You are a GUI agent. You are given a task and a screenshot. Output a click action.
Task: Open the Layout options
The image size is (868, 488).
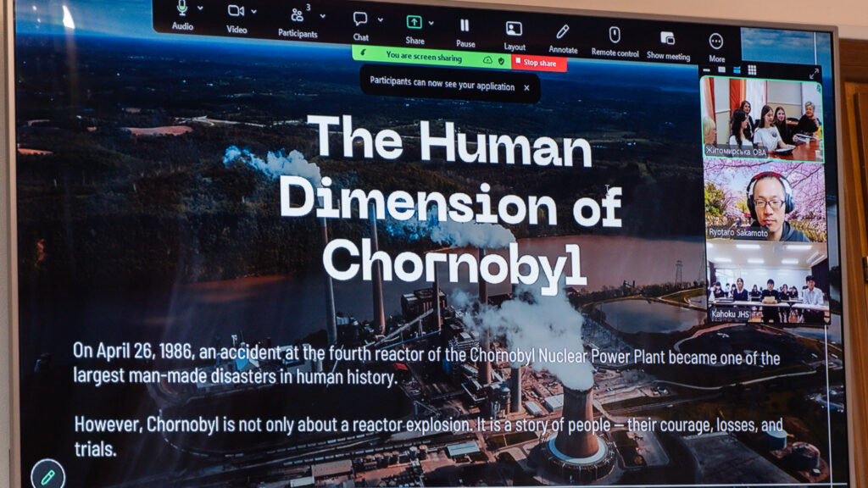pyautogui.click(x=514, y=29)
